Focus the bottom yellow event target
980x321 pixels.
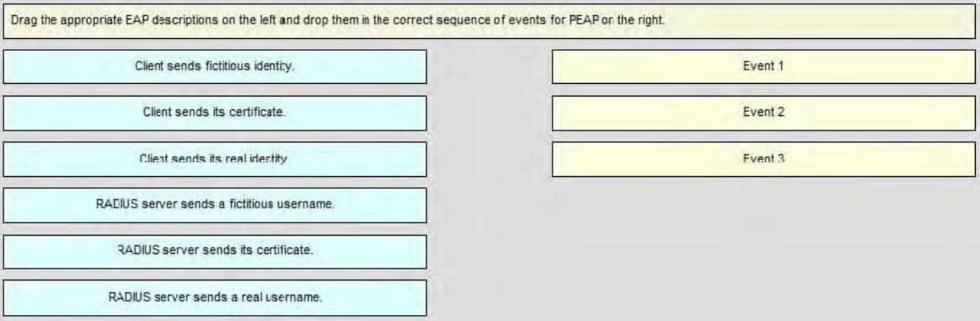point(763,159)
